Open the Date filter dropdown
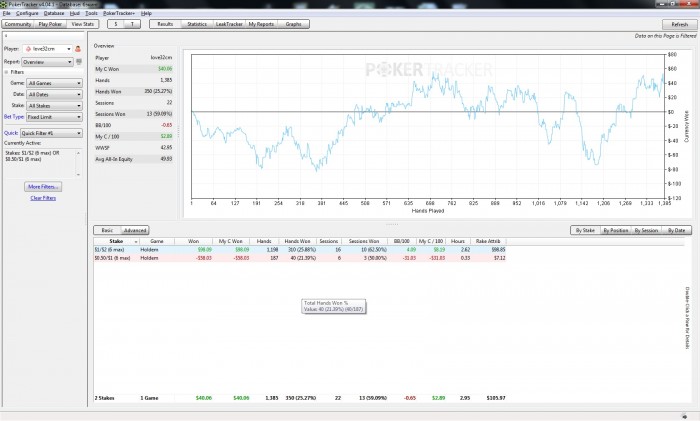 pos(54,94)
